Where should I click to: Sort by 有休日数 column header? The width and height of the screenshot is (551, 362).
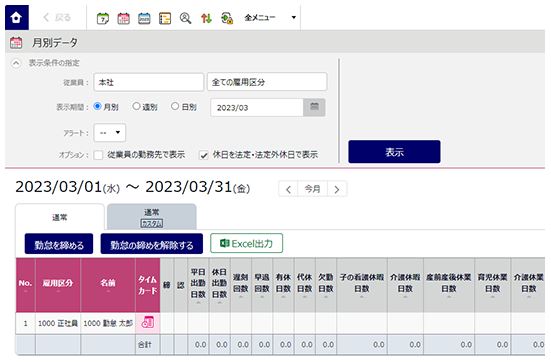(283, 285)
